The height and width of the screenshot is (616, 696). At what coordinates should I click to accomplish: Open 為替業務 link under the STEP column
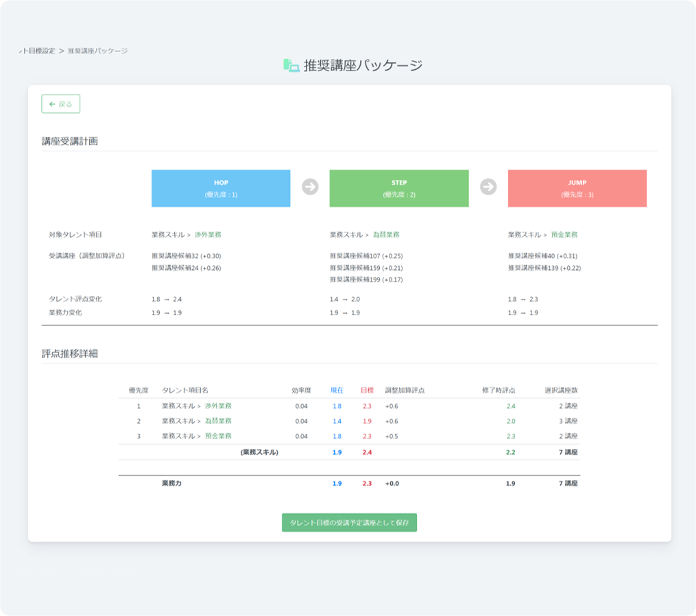(x=386, y=234)
